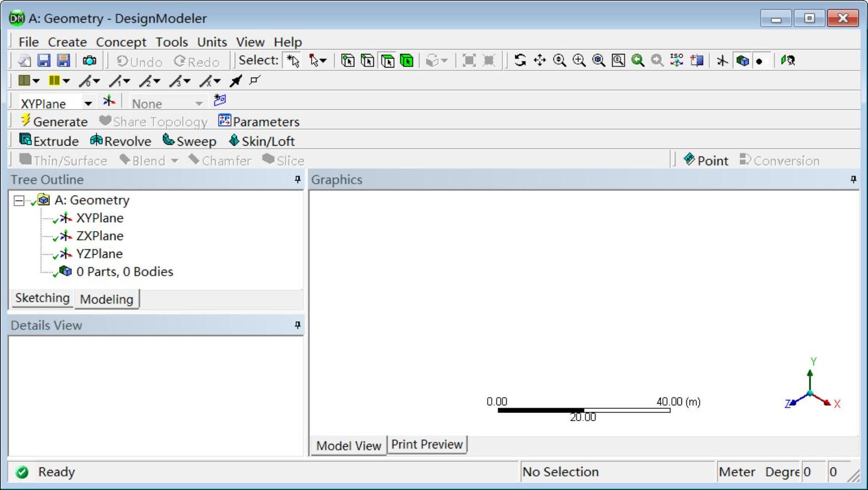The height and width of the screenshot is (490, 868).
Task: Open the Help menu
Action: (x=288, y=42)
